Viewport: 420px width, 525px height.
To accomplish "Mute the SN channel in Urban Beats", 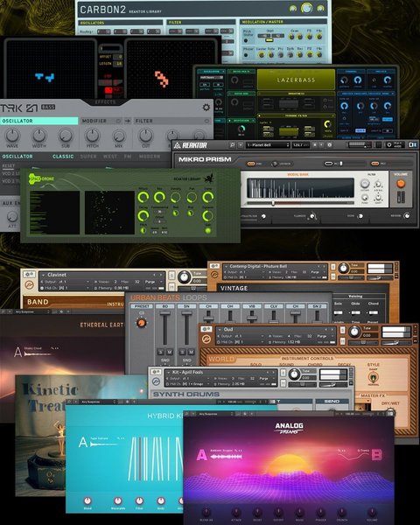I will point(192,352).
